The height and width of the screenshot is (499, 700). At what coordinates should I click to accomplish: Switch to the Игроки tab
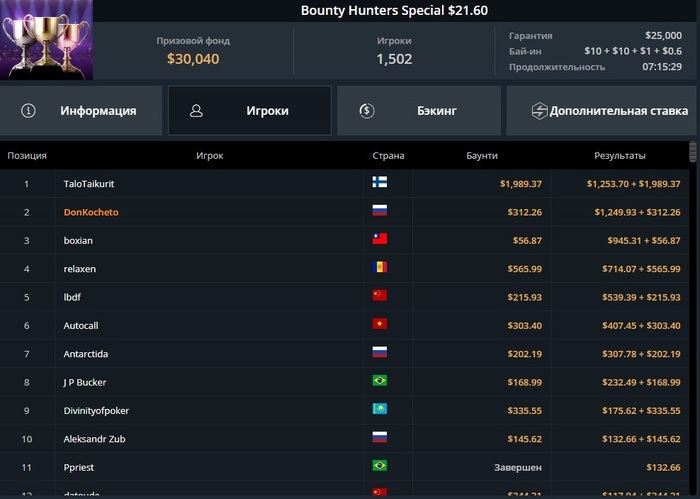point(250,111)
